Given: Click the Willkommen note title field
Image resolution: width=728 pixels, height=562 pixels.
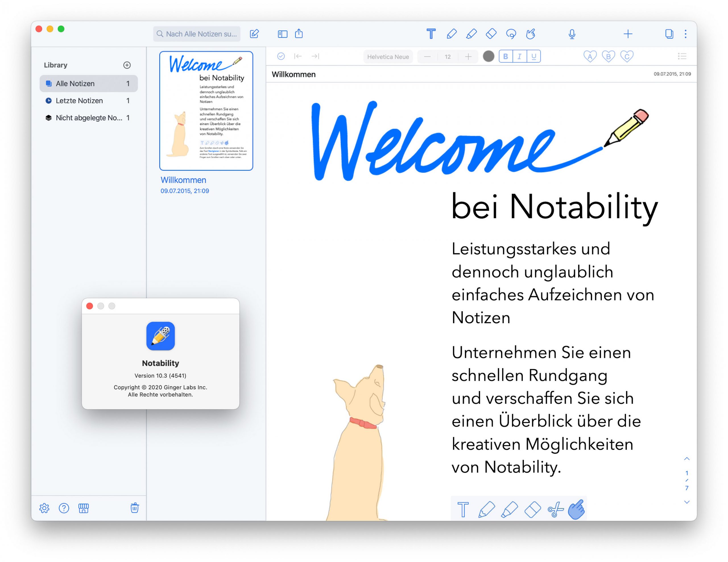Looking at the screenshot, I should point(293,74).
